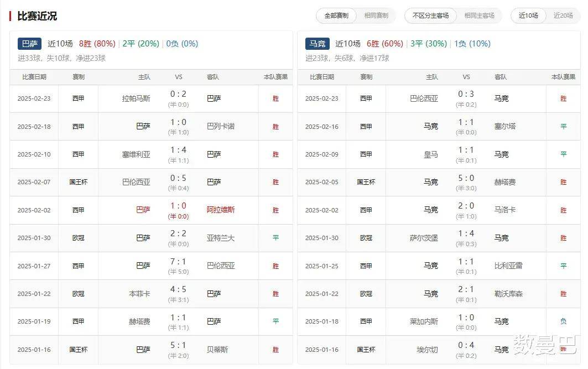Image resolution: width=588 pixels, height=369 pixels.
Task: Click 1负 (10%) in 马竞 summary
Action: 472,44
